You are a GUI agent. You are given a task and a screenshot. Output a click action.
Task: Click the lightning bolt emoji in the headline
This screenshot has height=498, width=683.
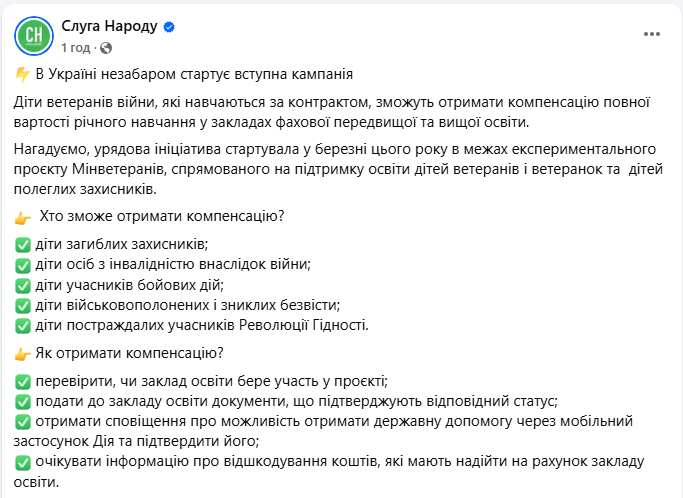point(22,75)
